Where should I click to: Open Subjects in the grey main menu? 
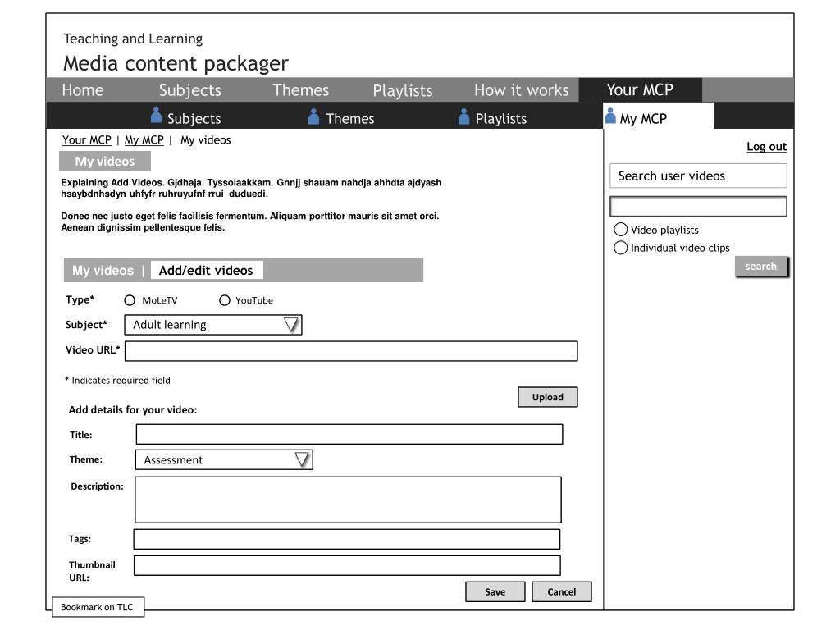pos(190,90)
